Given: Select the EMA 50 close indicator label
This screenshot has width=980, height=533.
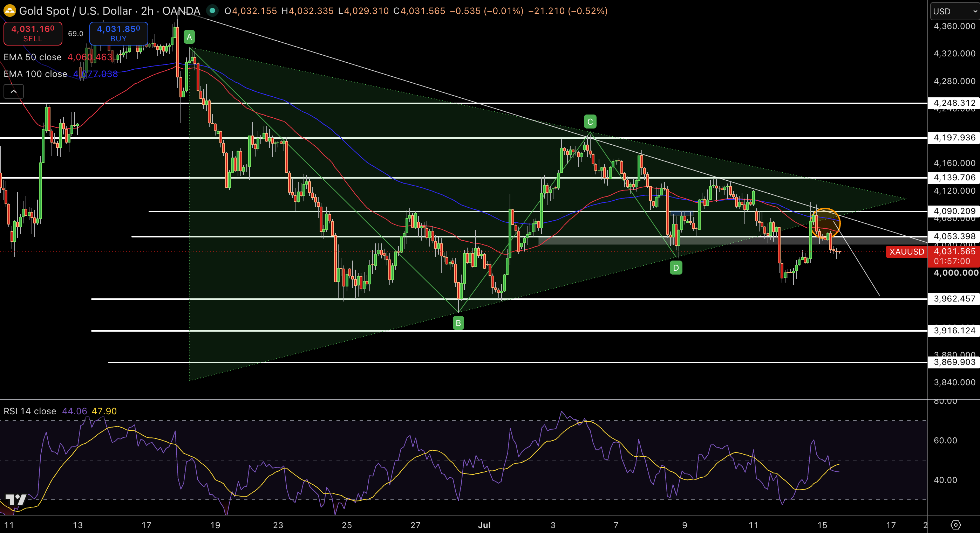Looking at the screenshot, I should point(32,57).
